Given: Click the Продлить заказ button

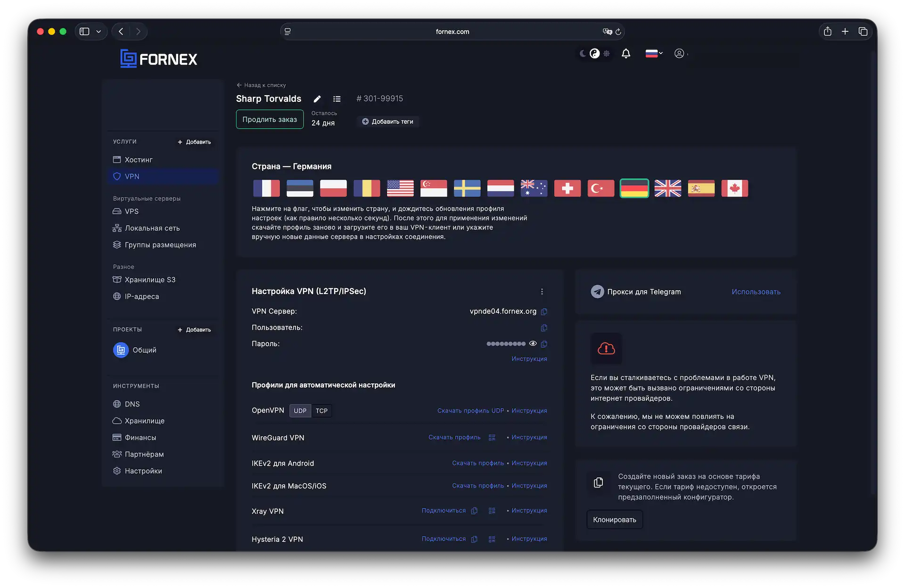Looking at the screenshot, I should [270, 120].
